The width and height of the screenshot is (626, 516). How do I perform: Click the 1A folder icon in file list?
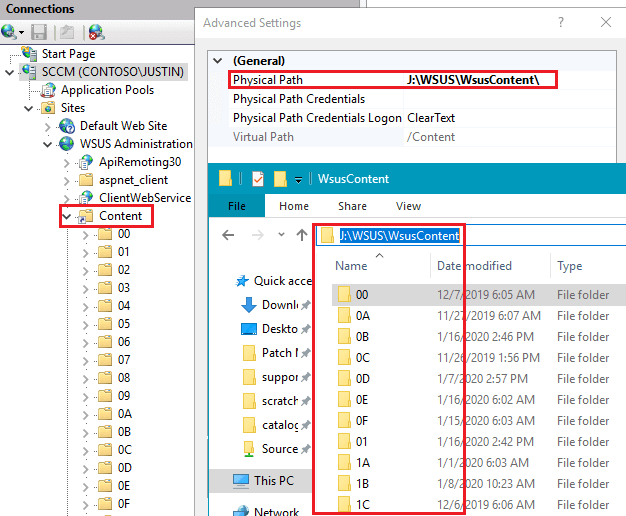pos(344,462)
